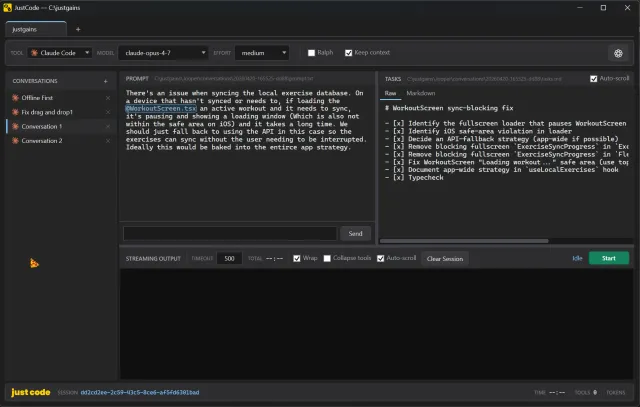Click the TOOLS counter in status bar
Screen dimensions: 640x407
pos(586,393)
